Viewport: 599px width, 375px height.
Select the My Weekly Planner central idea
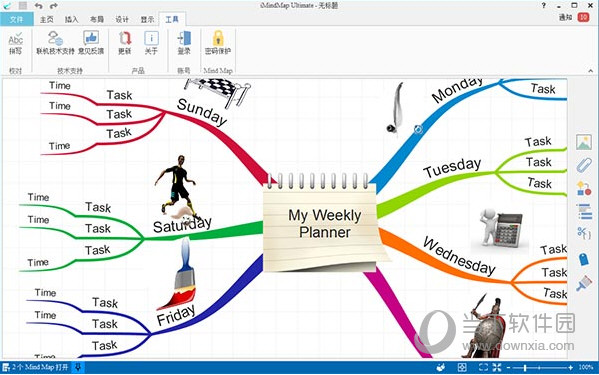tap(325, 224)
